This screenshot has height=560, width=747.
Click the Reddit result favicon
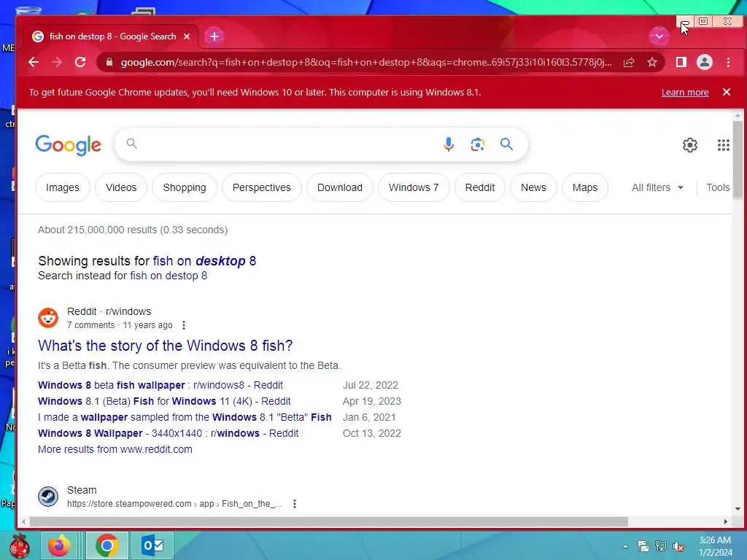pos(48,318)
